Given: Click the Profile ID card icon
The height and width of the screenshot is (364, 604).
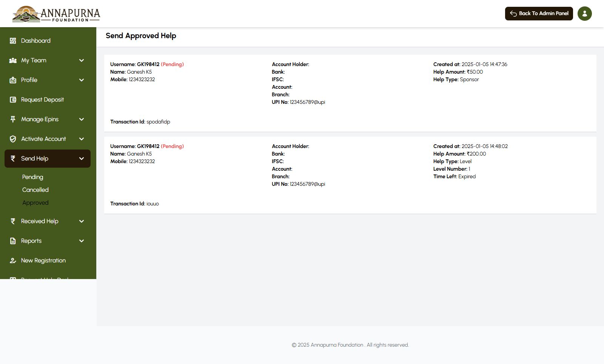Looking at the screenshot, I should pos(13,80).
